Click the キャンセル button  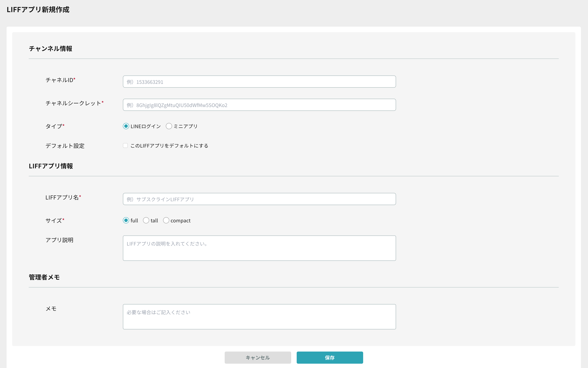click(x=258, y=358)
